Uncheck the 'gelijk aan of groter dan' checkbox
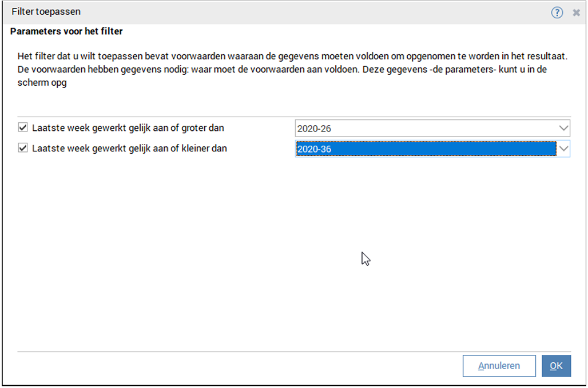Viewport: 588px width, 388px height. [23, 127]
